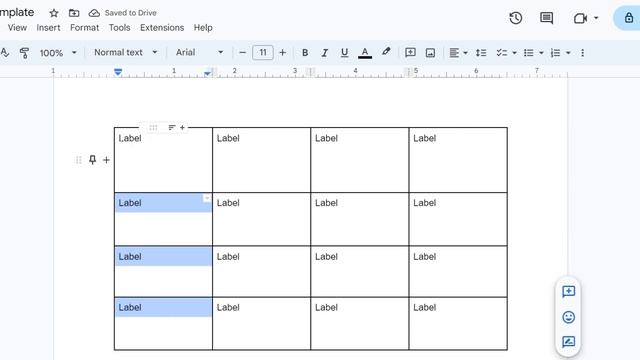Open the column sort options icon
Screen dimensions: 640x360
(x=172, y=128)
